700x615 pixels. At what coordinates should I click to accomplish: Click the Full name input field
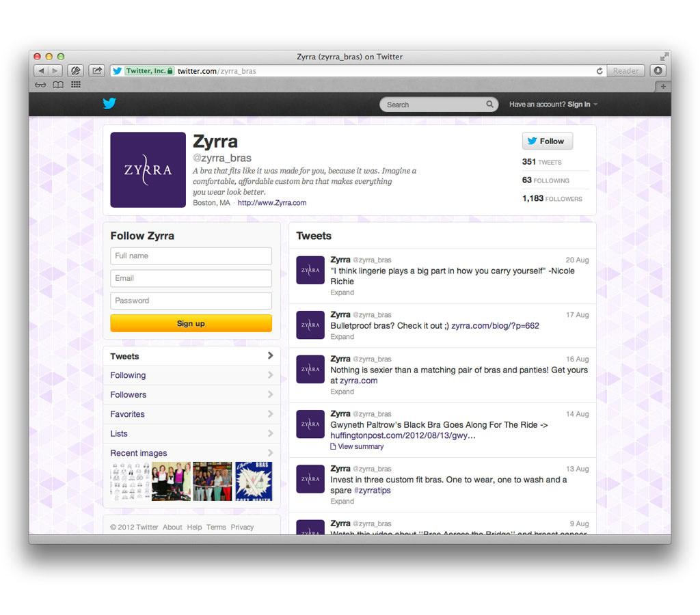[191, 256]
